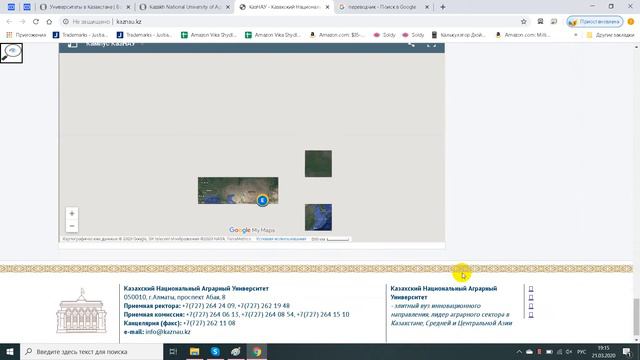The image size is (640, 360).
Task: Show hidden system tray icons
Action: pyautogui.click(x=519, y=352)
